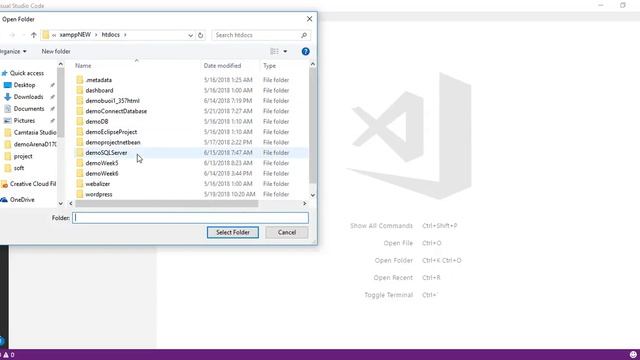Open the dialog Help icon
The height and width of the screenshot is (360, 640).
click(x=305, y=51)
